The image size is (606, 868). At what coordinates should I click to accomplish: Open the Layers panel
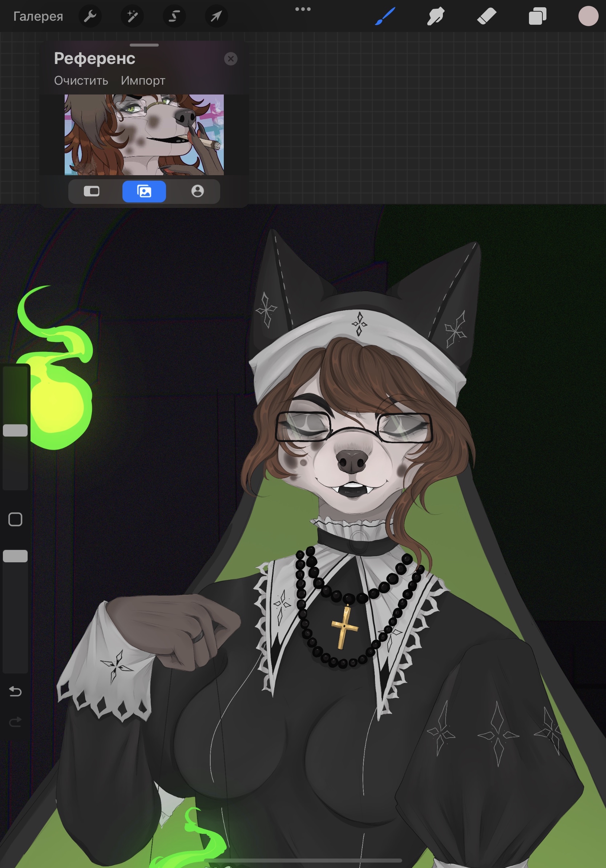pos(537,16)
